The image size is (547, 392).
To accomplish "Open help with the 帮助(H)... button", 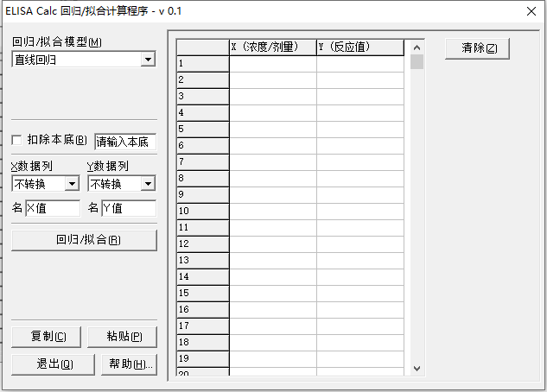I will coord(129,364).
